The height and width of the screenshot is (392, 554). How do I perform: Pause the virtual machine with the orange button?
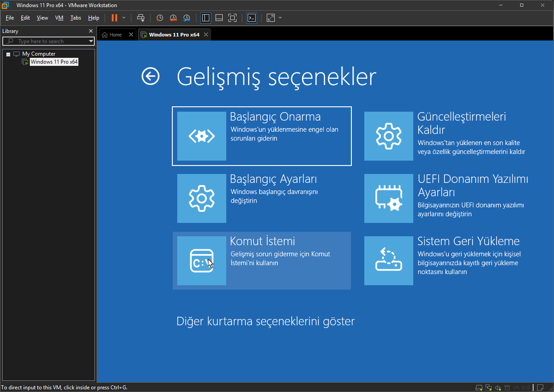(114, 18)
